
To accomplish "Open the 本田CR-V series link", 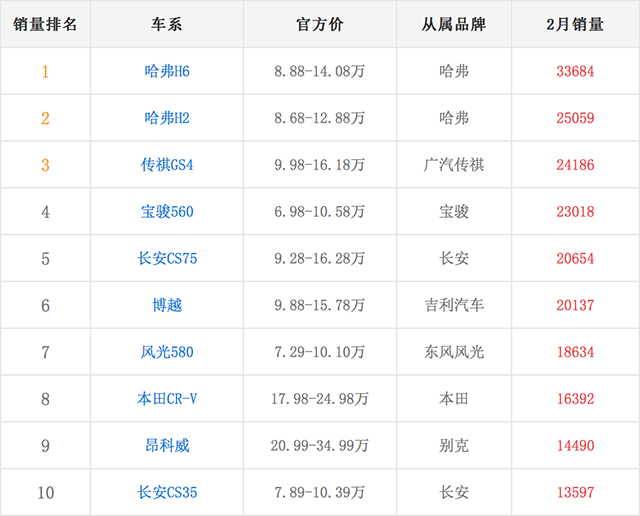I will click(167, 399).
